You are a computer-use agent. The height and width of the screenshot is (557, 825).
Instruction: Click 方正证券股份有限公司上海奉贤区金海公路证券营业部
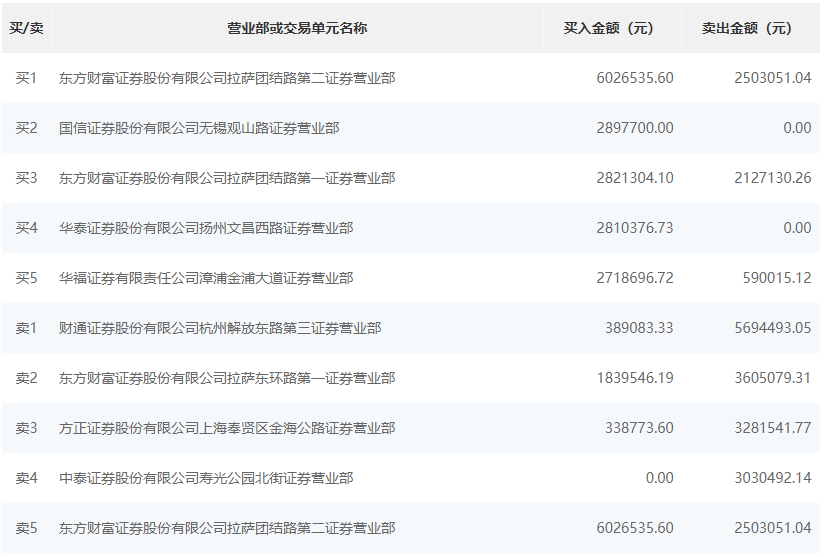227,428
